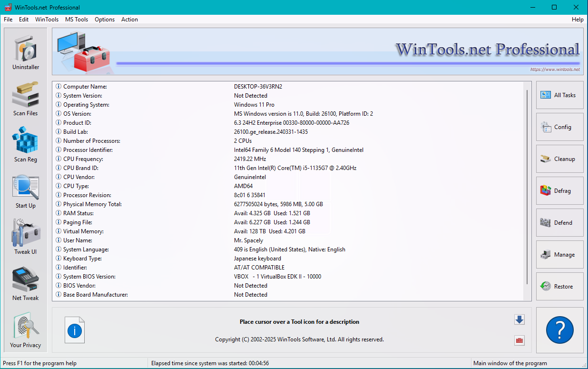Click the 26100.ge_release.240331-1435 build lab value
The height and width of the screenshot is (369, 588).
271,132
